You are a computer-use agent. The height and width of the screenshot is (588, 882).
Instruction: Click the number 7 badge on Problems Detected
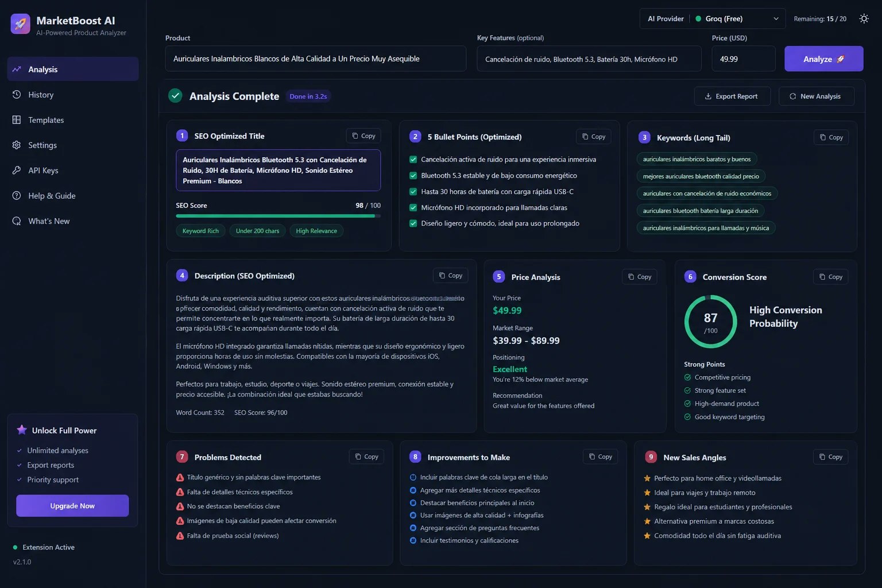(182, 457)
